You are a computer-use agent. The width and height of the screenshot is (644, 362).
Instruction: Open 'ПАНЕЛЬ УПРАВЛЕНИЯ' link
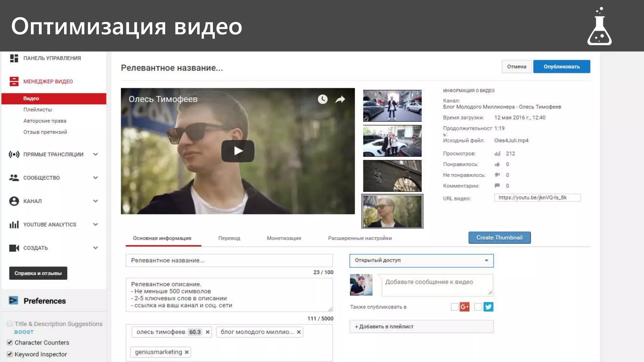click(52, 58)
